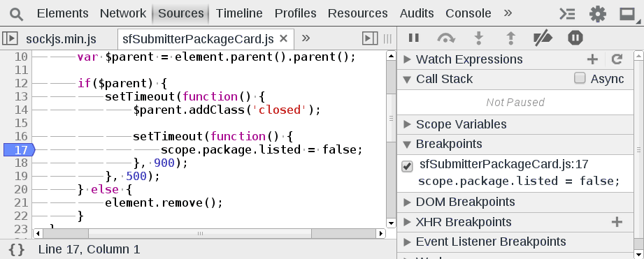Select the Sources tab

point(180,13)
